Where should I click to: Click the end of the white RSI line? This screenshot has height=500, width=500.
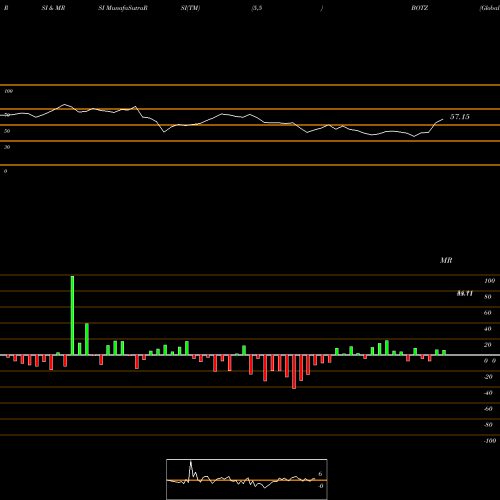pyautogui.click(x=443, y=119)
